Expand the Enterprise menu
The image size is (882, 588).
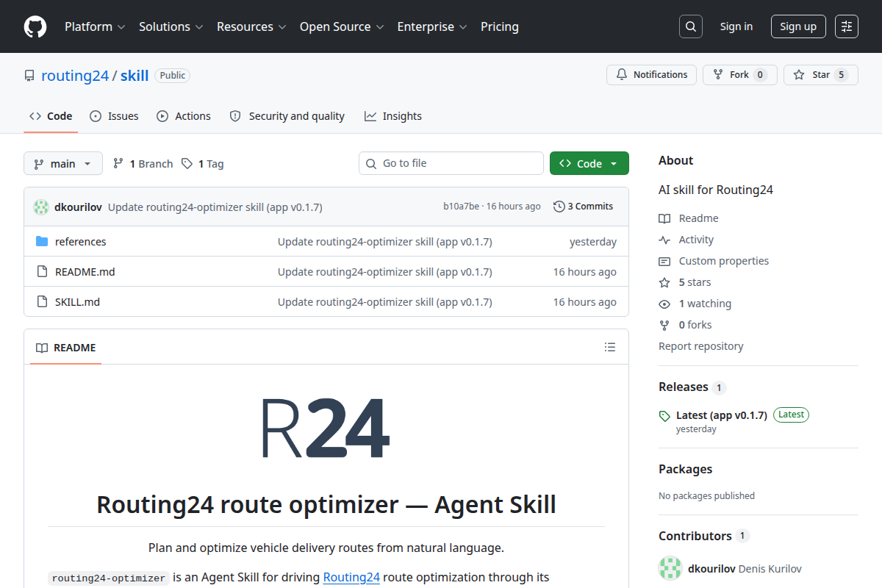(x=432, y=26)
